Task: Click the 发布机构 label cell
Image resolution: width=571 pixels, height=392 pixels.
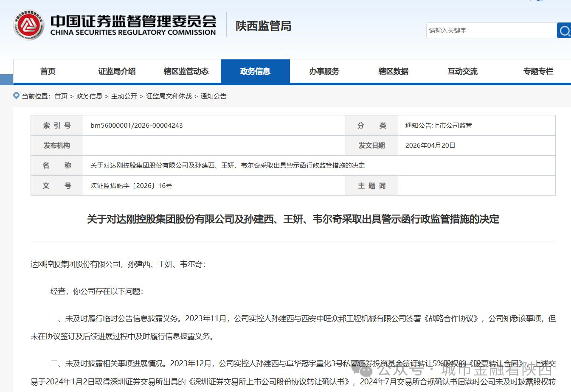Action: (57, 146)
